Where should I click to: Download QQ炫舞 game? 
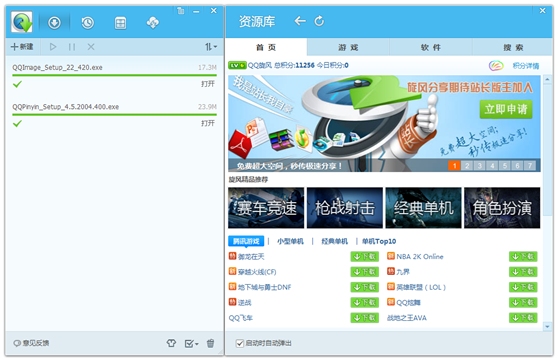[523, 302]
